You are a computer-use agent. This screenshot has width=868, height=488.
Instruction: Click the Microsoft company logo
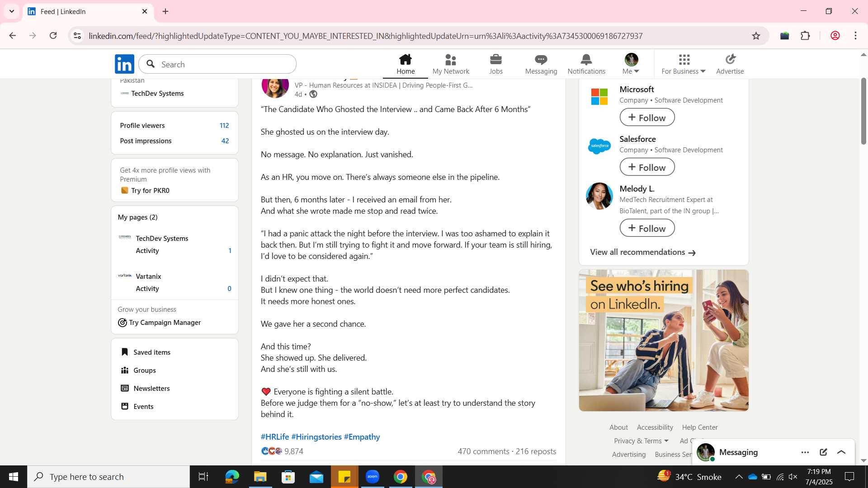click(x=599, y=97)
